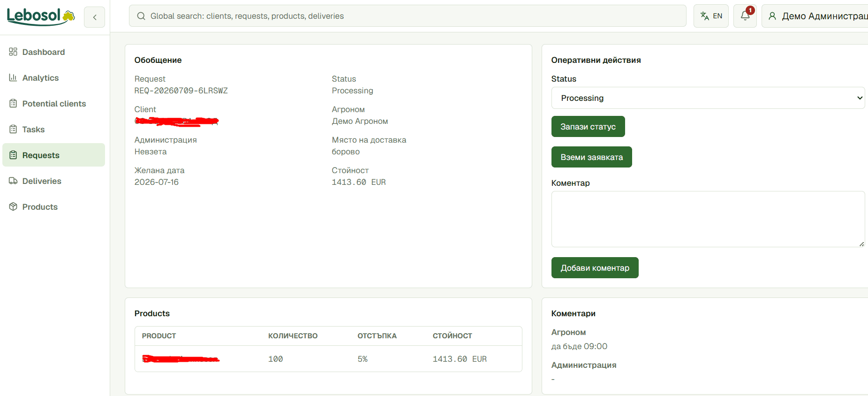This screenshot has height=396, width=868.
Task: Click the Коментари heading
Action: point(574,313)
